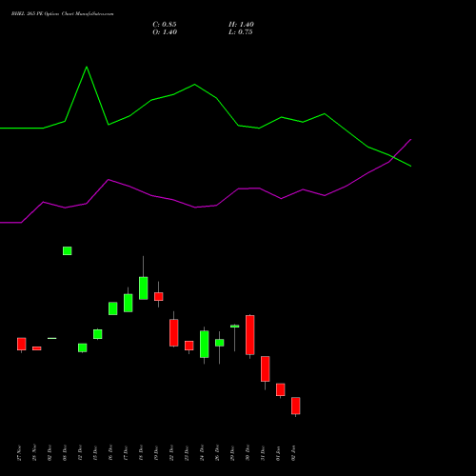Click the 01 Jan date label
The width and height of the screenshot is (476, 476).
(x=278, y=453)
